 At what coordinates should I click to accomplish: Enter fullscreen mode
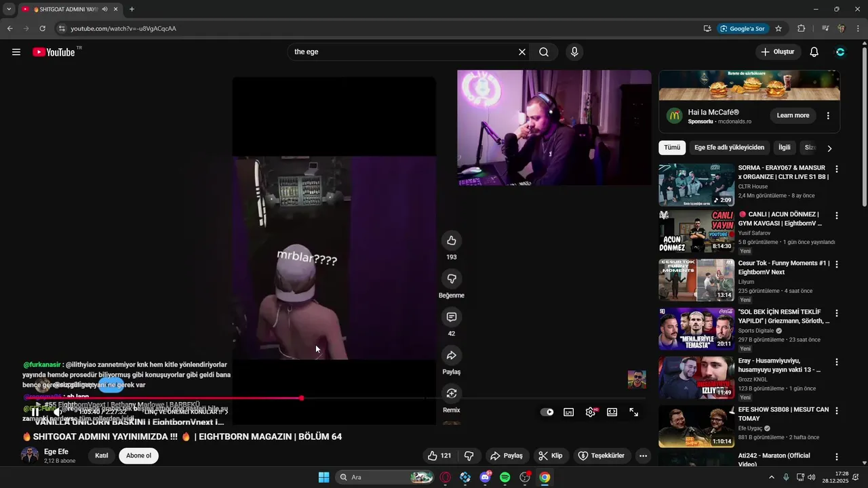(634, 412)
